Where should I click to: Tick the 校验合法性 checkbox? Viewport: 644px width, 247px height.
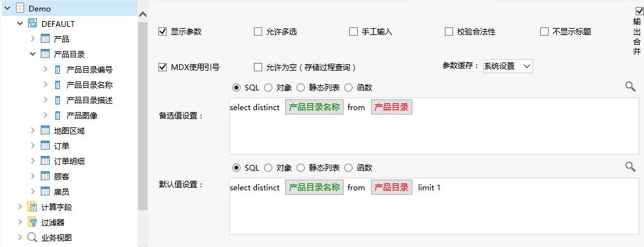coord(449,32)
